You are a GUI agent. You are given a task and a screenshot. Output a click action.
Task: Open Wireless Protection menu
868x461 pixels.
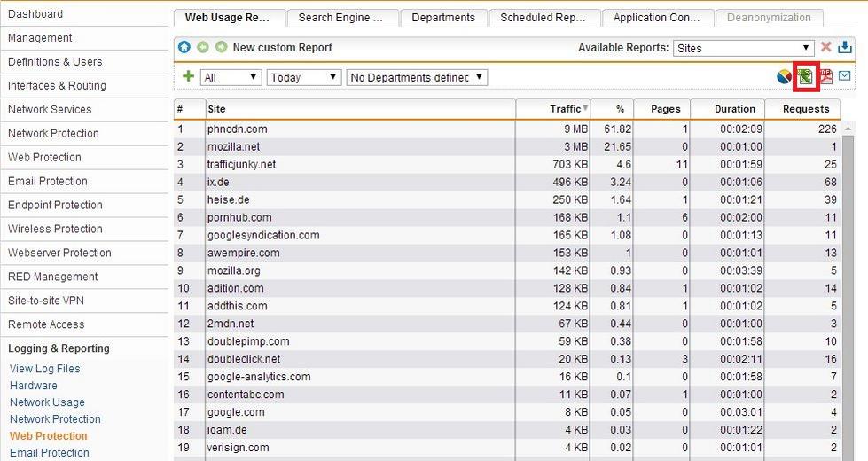click(84, 228)
